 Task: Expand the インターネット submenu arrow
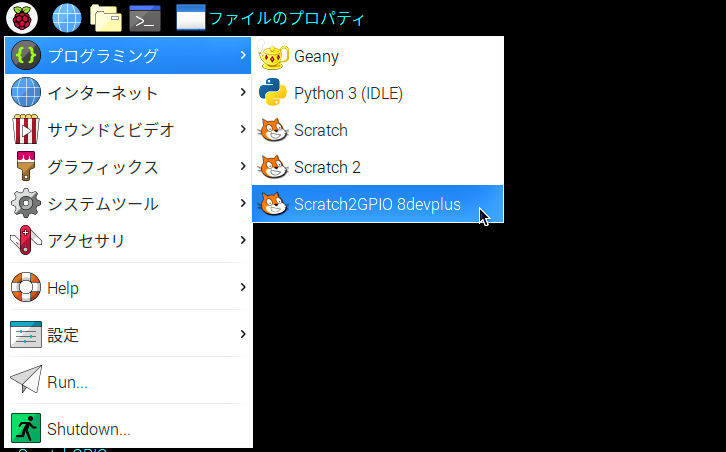pyautogui.click(x=243, y=92)
